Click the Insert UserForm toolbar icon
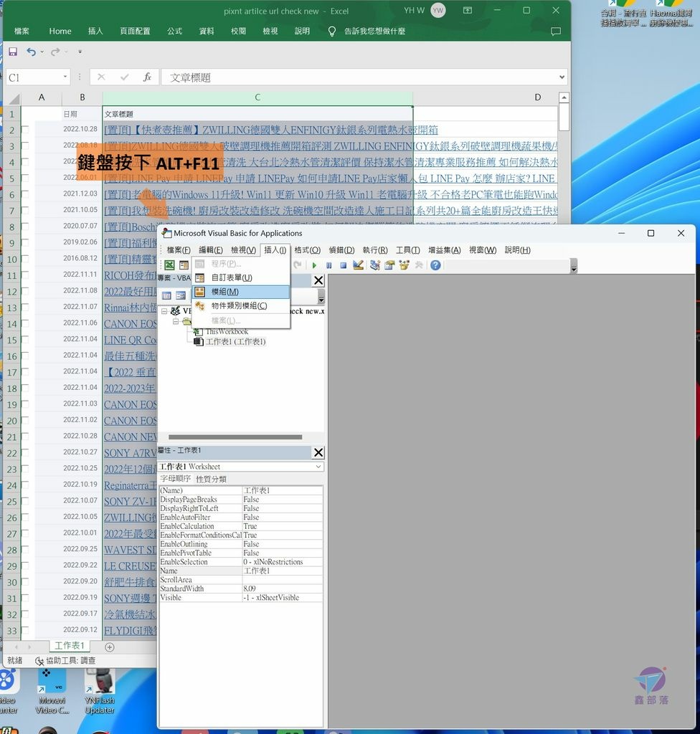Viewport: 700px width, 734px height. pos(184,265)
